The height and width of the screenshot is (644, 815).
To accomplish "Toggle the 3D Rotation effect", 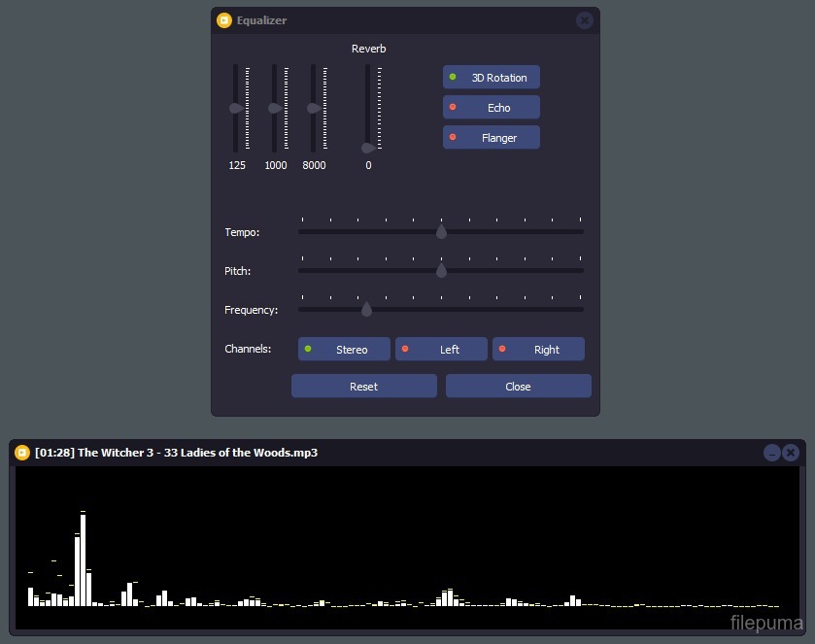I will point(492,78).
